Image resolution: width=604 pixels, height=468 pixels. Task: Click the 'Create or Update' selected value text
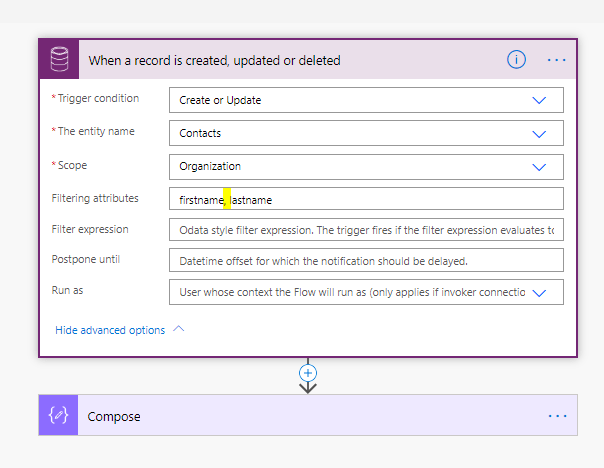(220, 100)
